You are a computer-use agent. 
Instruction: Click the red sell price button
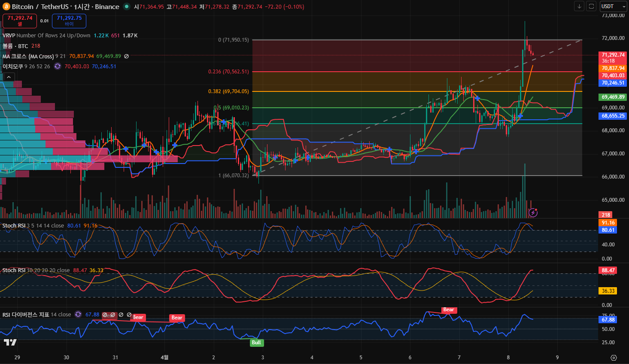point(20,21)
